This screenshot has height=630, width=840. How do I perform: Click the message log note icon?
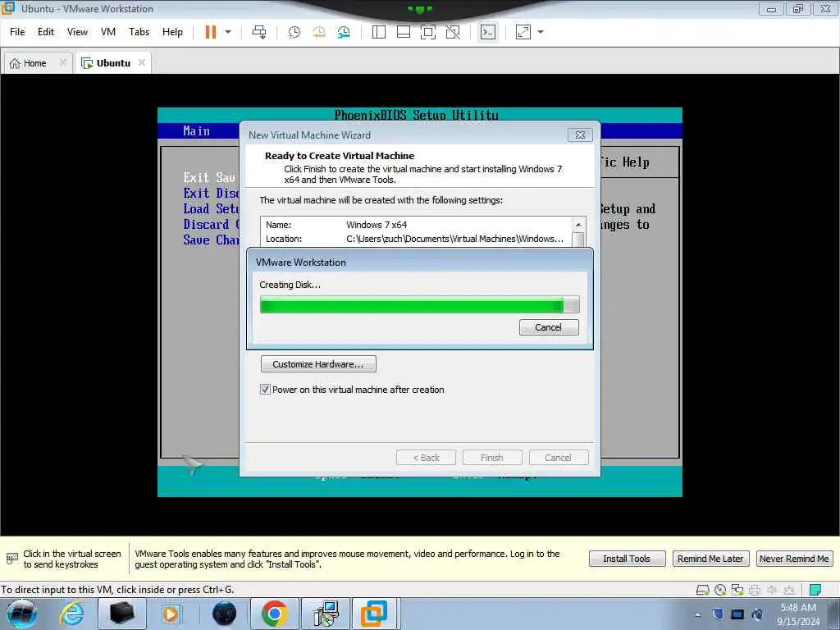coord(815,590)
